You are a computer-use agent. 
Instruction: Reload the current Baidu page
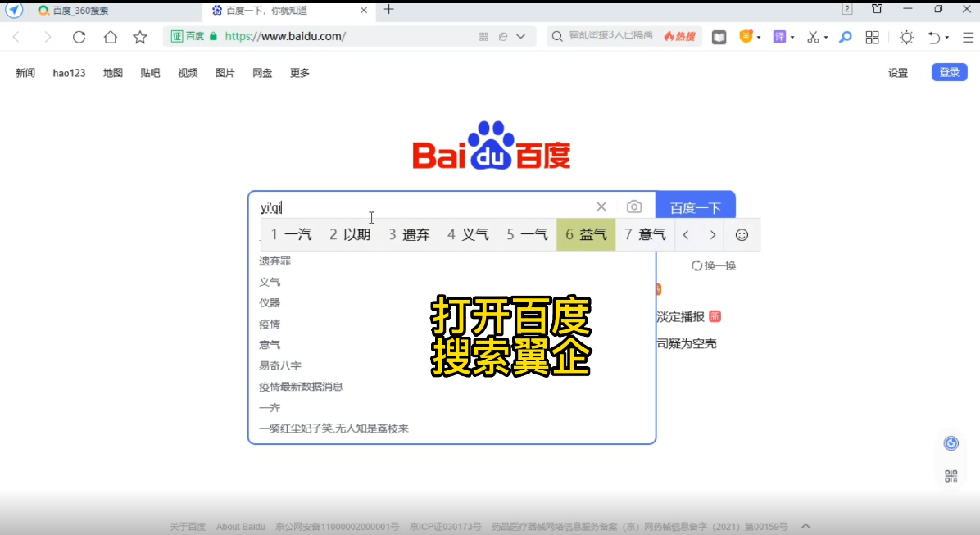coord(79,37)
